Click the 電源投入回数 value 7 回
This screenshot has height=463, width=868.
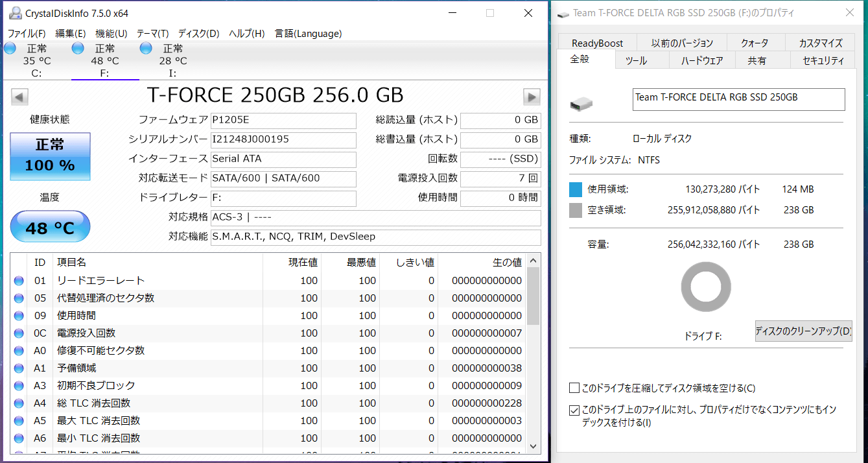coord(500,178)
